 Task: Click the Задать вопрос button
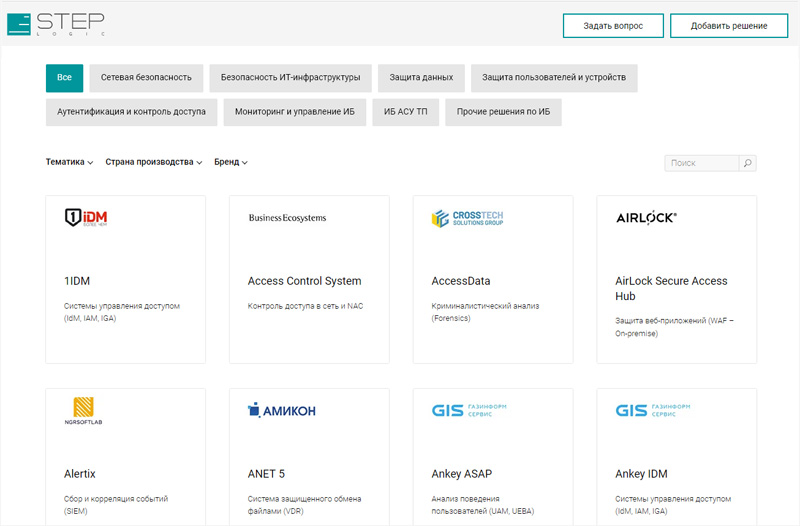(x=613, y=26)
